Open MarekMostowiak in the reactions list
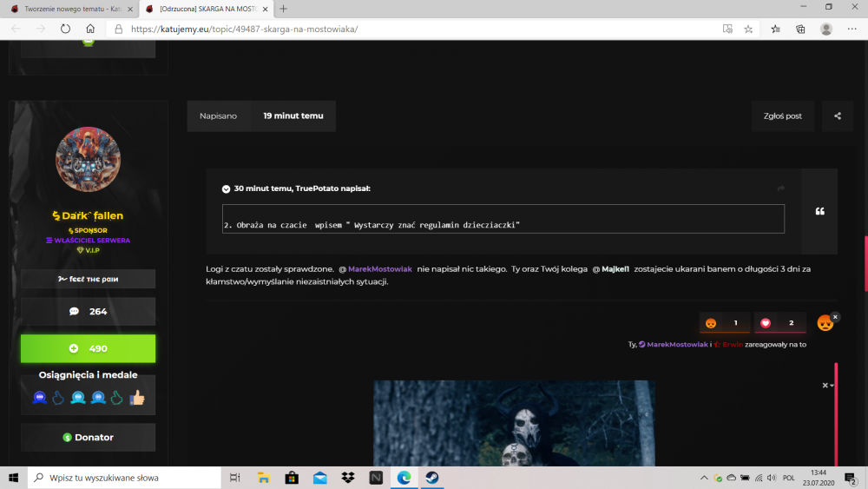Viewport: 868px width, 489px height. click(x=677, y=345)
